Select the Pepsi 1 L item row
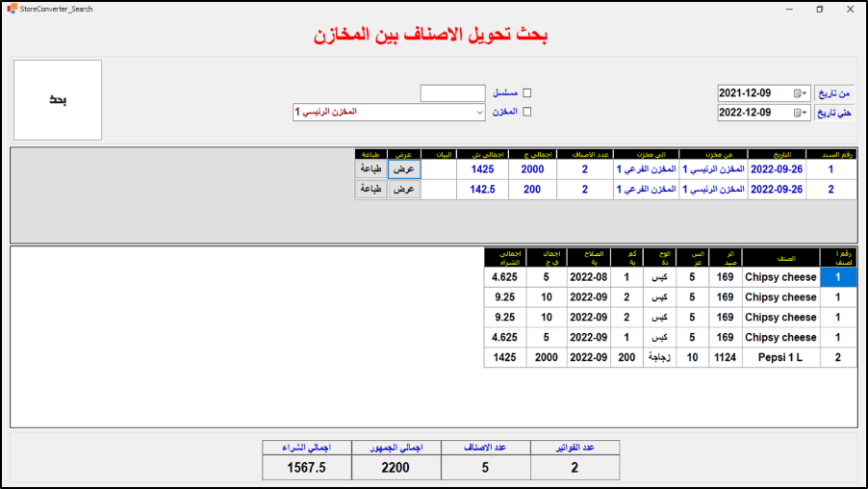 780,357
